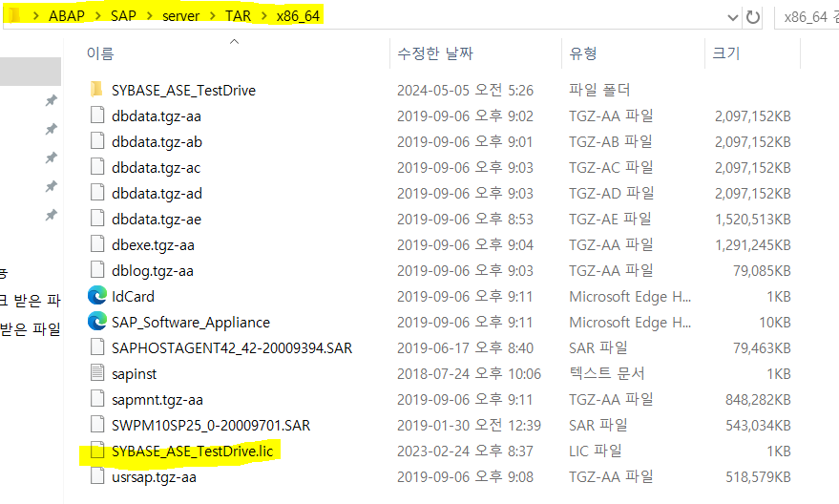Click the text document icon for sapinst

pos(97,373)
